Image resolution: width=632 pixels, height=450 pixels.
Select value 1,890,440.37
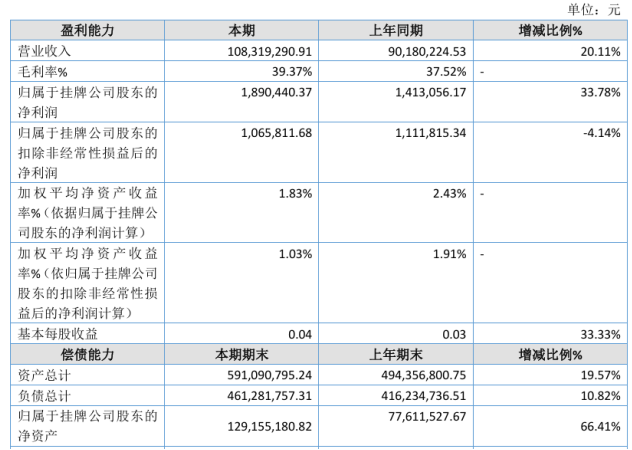pyautogui.click(x=276, y=92)
